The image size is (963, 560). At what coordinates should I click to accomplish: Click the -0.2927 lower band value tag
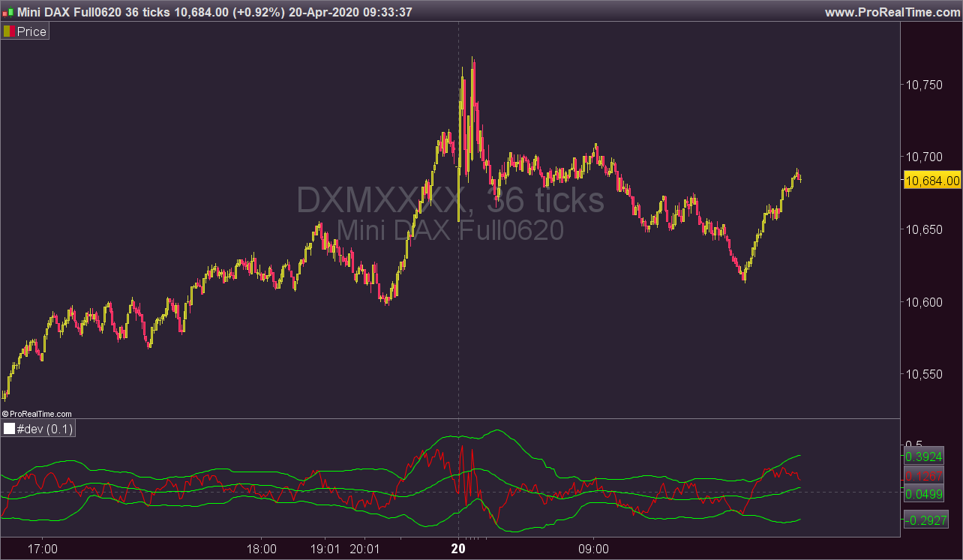tap(923, 520)
